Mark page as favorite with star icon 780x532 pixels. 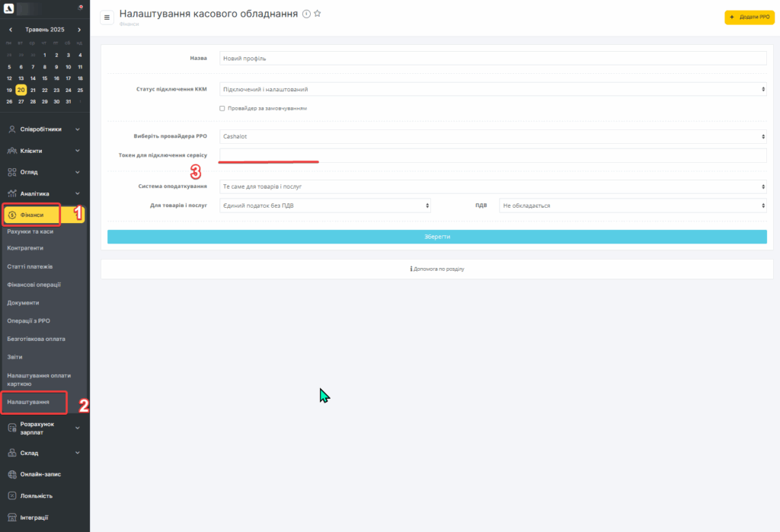318,14
